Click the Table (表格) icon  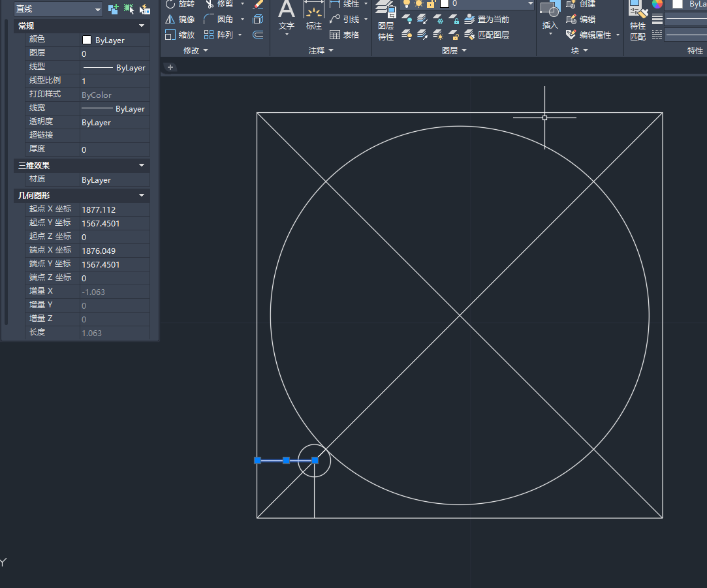coord(335,35)
